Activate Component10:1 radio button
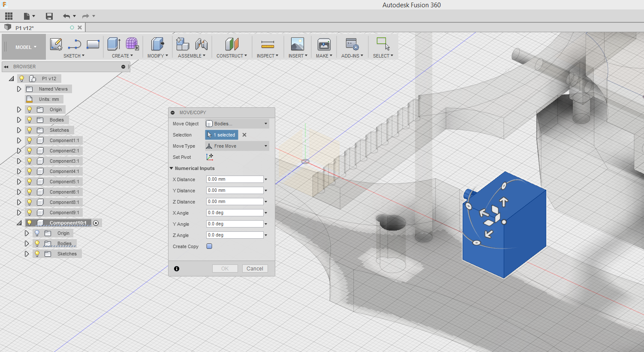This screenshot has width=644, height=352. 96,223
